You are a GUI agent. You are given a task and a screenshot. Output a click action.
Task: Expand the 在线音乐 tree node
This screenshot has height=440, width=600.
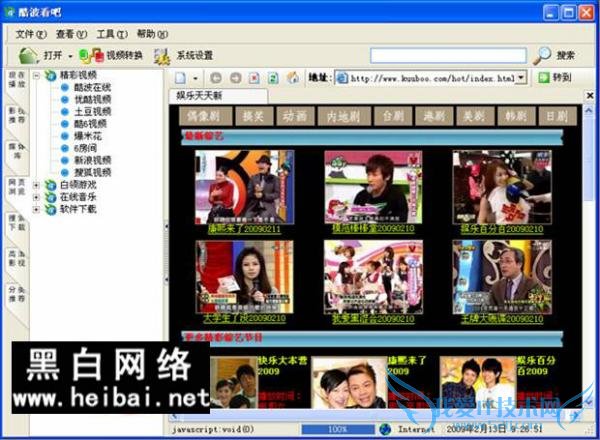point(36,197)
